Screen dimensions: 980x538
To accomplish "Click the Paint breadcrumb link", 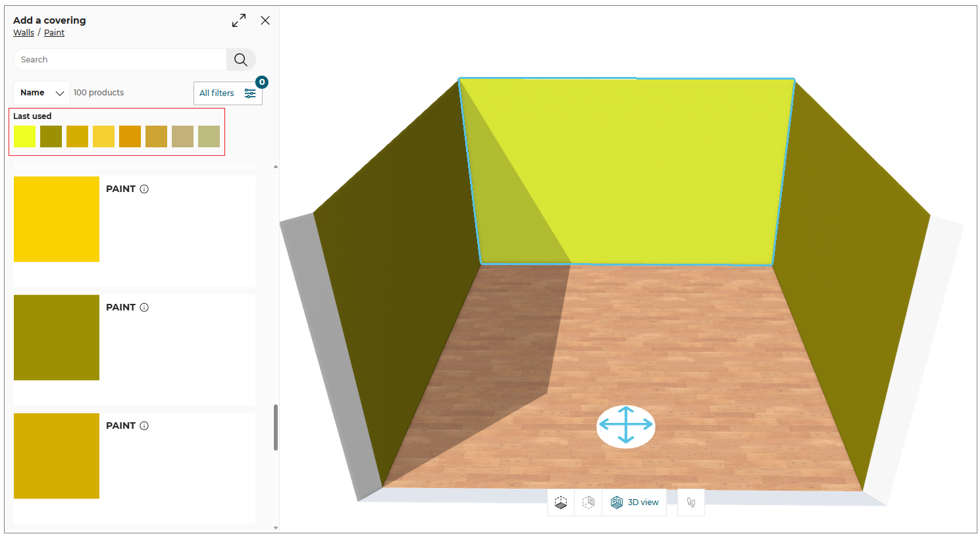I will click(x=54, y=33).
